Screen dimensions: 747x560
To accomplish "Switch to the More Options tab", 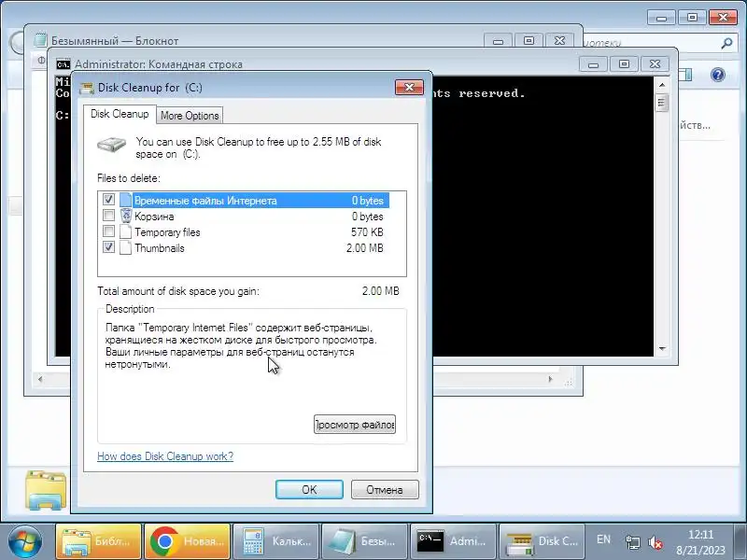I will point(190,116).
